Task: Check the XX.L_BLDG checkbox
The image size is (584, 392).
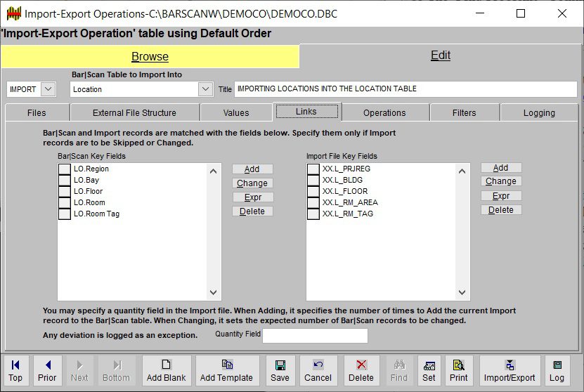Action: (313, 180)
